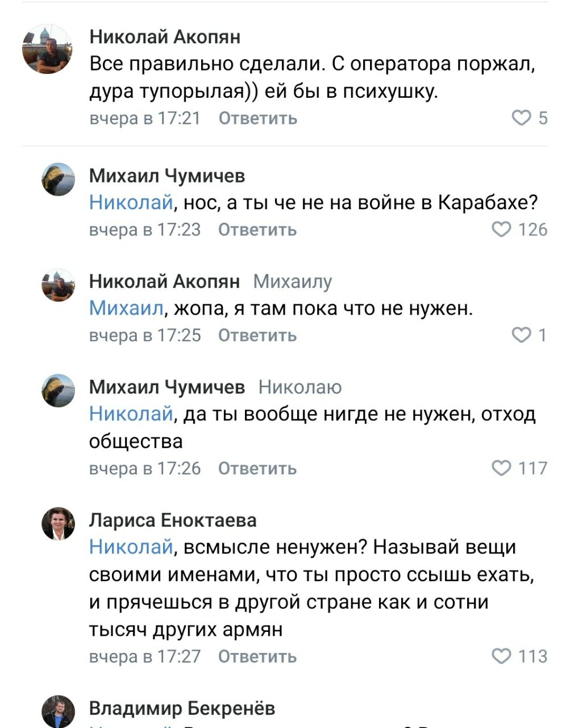Reply to the 17:23 comment
Screen dimensions: 570x728
257,230
